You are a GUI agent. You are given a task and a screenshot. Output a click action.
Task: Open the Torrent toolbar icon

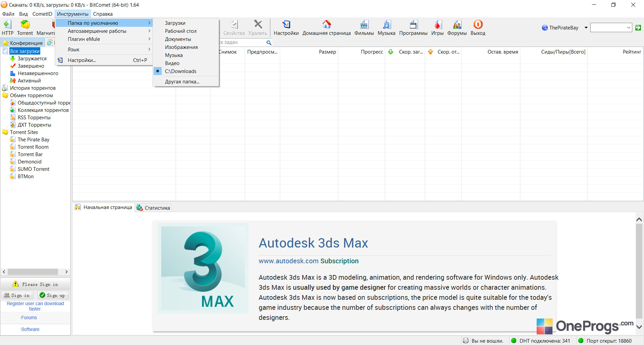[x=25, y=24]
